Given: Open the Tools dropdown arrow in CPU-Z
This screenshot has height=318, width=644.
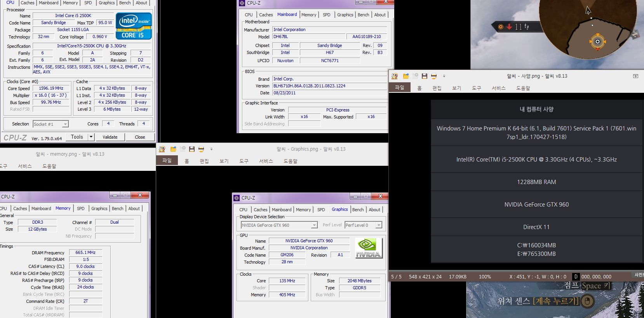Looking at the screenshot, I should coord(91,137).
